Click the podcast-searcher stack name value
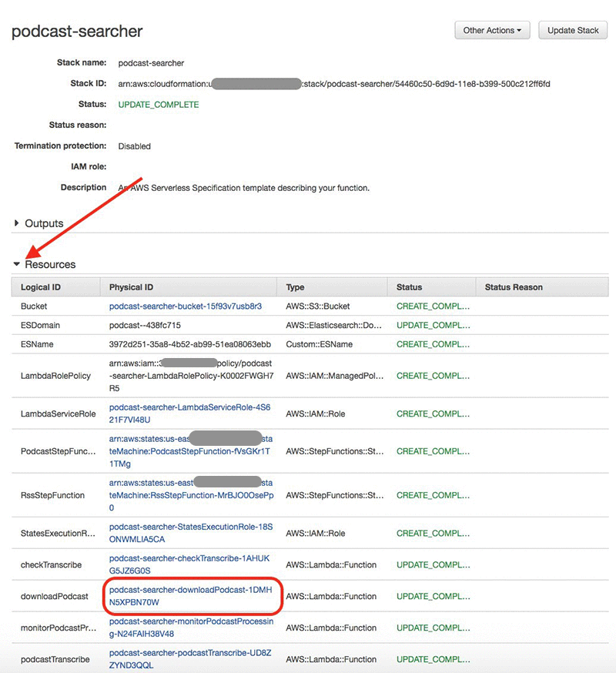Screen dimensions: 616x673 click(x=151, y=63)
